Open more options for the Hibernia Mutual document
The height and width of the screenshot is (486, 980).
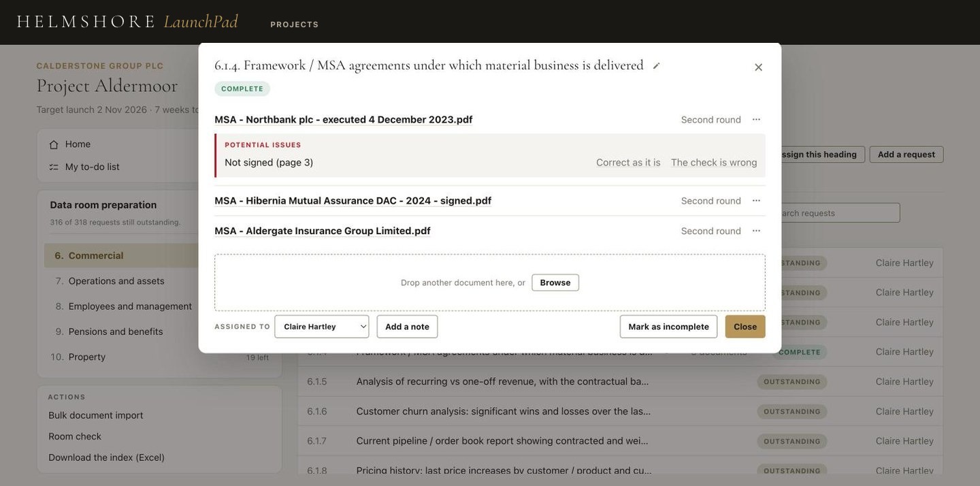click(756, 200)
